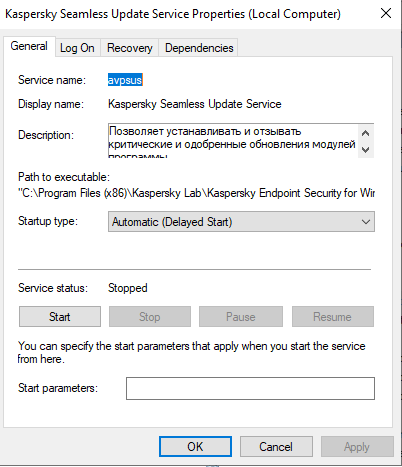
Task: Click the disabled Pause button
Action: click(241, 317)
